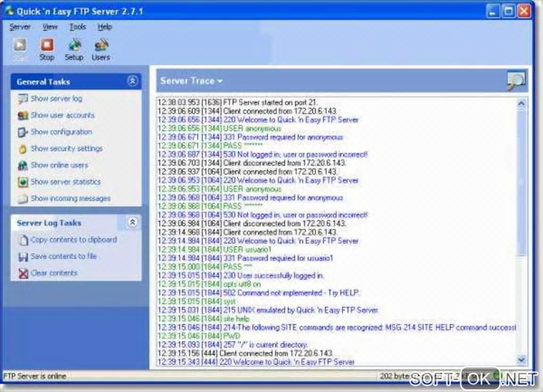Click the log scrollbar up arrow
The height and width of the screenshot is (392, 543).
tap(521, 103)
